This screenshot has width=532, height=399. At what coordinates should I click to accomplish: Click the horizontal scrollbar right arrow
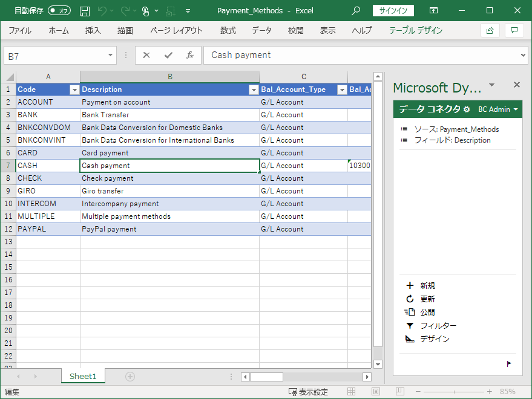[367, 377]
